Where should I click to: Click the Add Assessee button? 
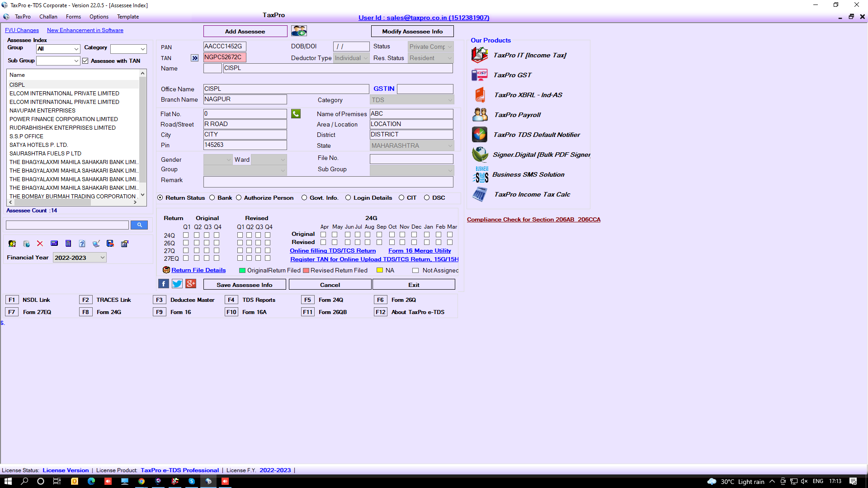(245, 31)
